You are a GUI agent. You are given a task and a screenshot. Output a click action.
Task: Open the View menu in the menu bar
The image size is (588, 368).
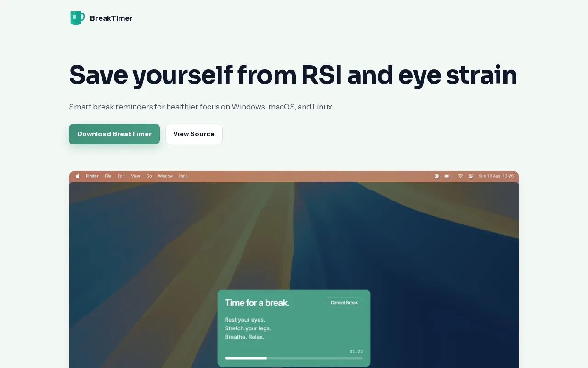pyautogui.click(x=136, y=176)
